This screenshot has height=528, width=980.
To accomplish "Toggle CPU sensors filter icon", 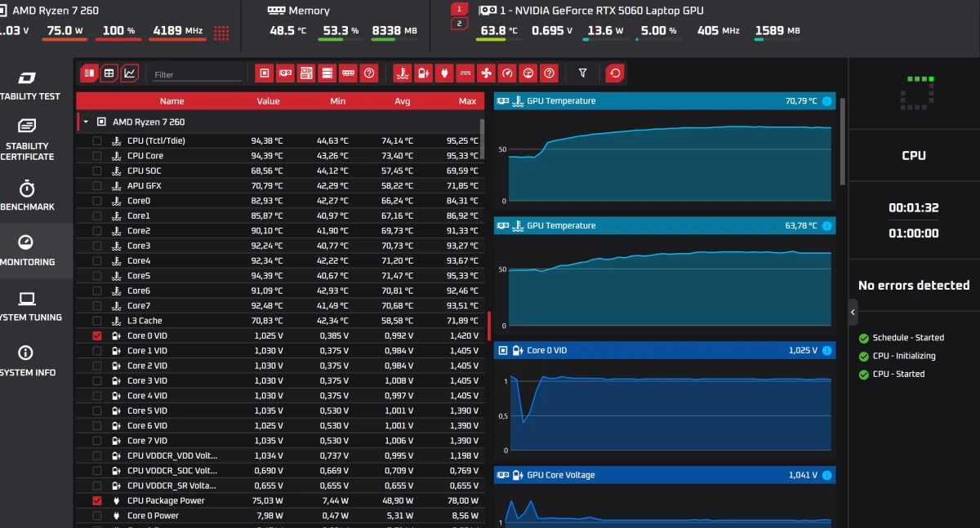I will click(265, 73).
